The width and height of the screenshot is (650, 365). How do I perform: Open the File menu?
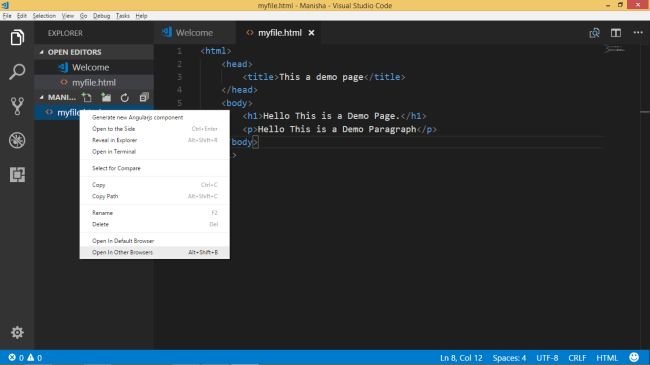[7, 16]
